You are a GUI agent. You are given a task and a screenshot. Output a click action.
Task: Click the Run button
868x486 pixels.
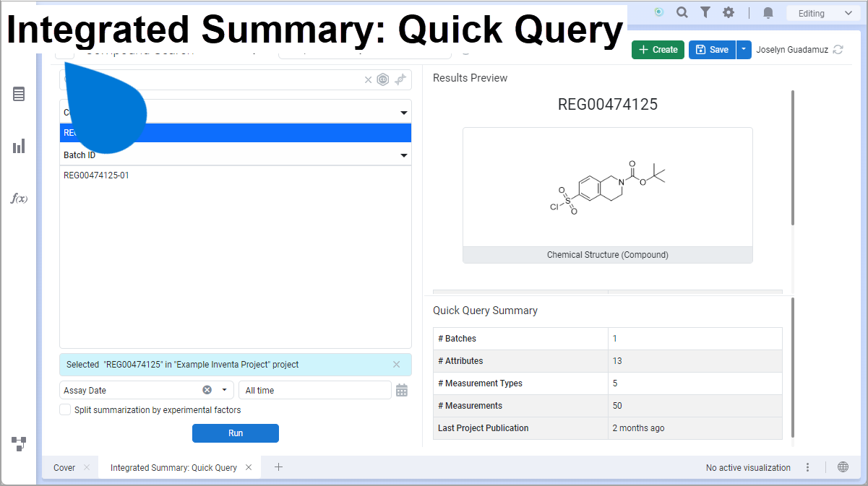click(236, 433)
